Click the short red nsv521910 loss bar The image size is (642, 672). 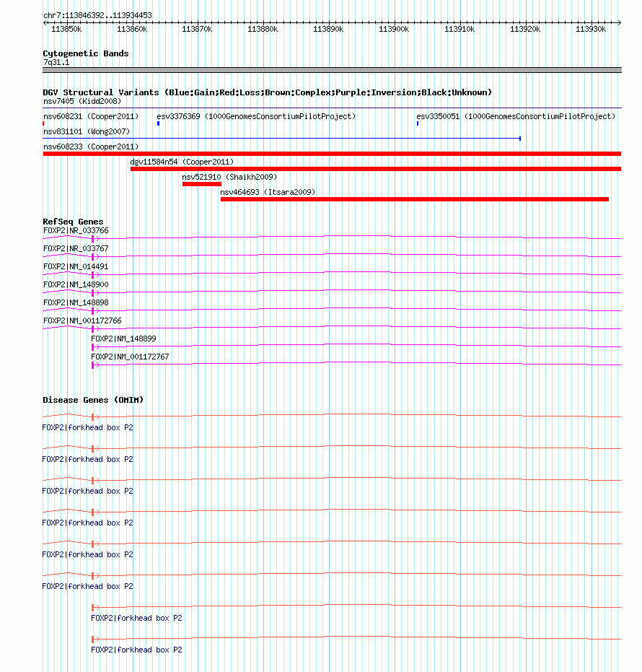pyautogui.click(x=202, y=184)
